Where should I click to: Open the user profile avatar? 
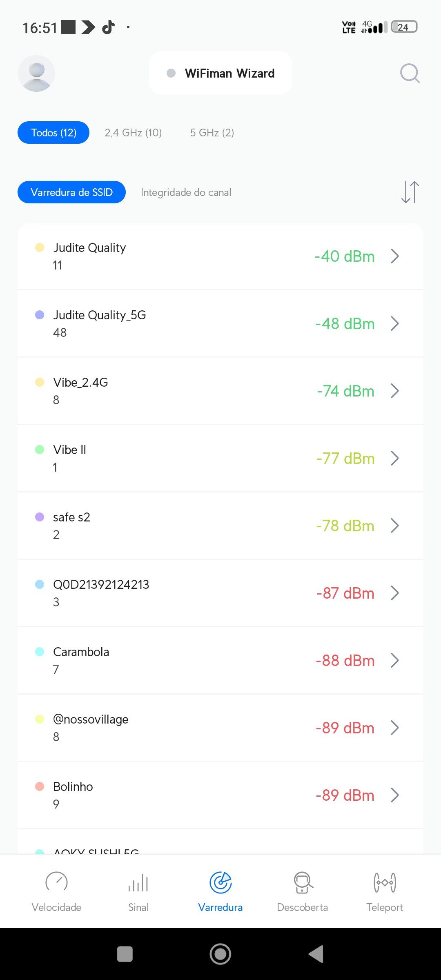[36, 73]
